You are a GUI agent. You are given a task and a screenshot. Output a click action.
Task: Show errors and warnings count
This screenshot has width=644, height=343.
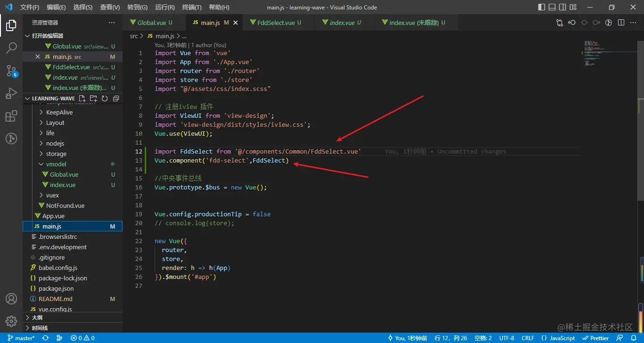tap(83, 338)
